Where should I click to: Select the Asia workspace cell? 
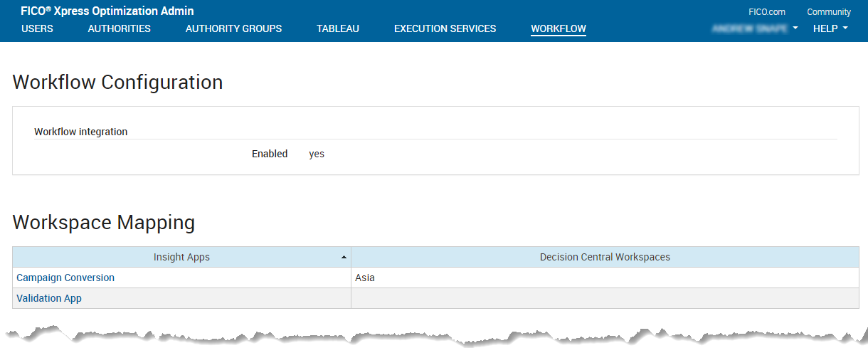pos(605,278)
